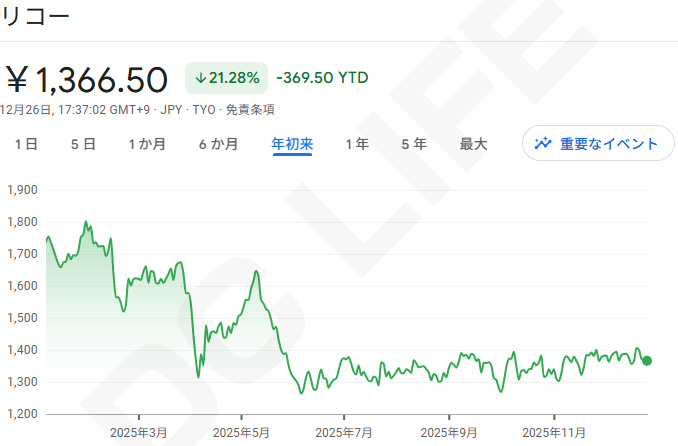Click the 2025年7月 axis label
Image resolution: width=678 pixels, height=446 pixels.
point(344,433)
